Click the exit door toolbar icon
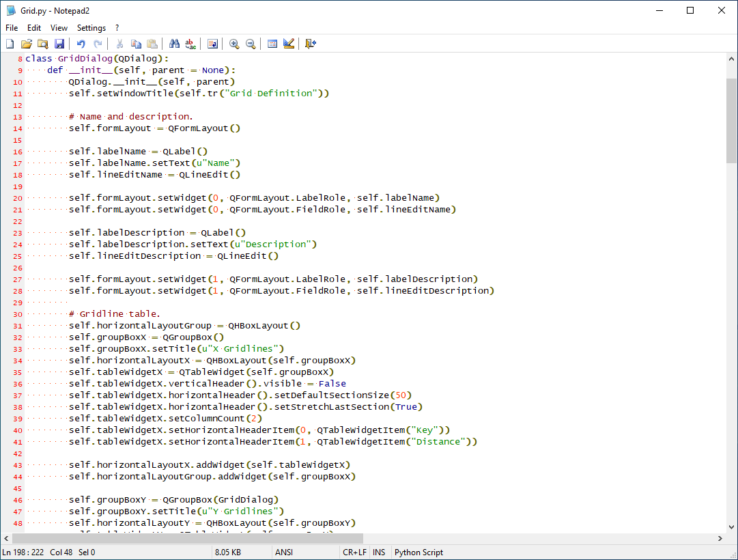The height and width of the screenshot is (560, 738). [311, 44]
